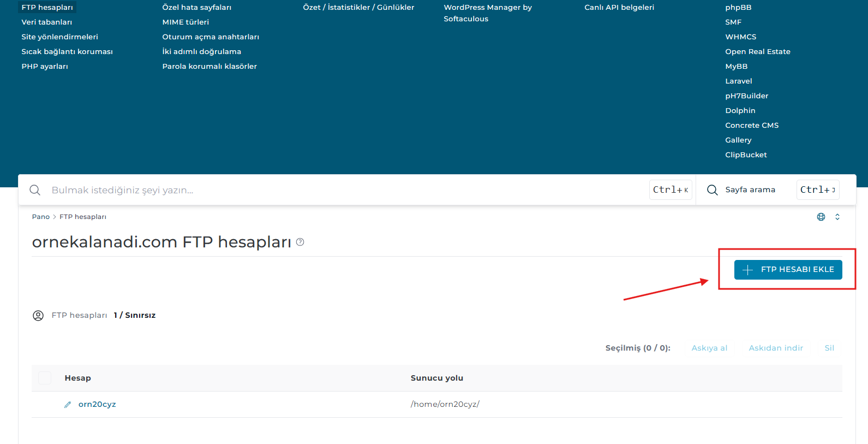Click the Askıya al action link
The width and height of the screenshot is (868, 444).
point(709,348)
